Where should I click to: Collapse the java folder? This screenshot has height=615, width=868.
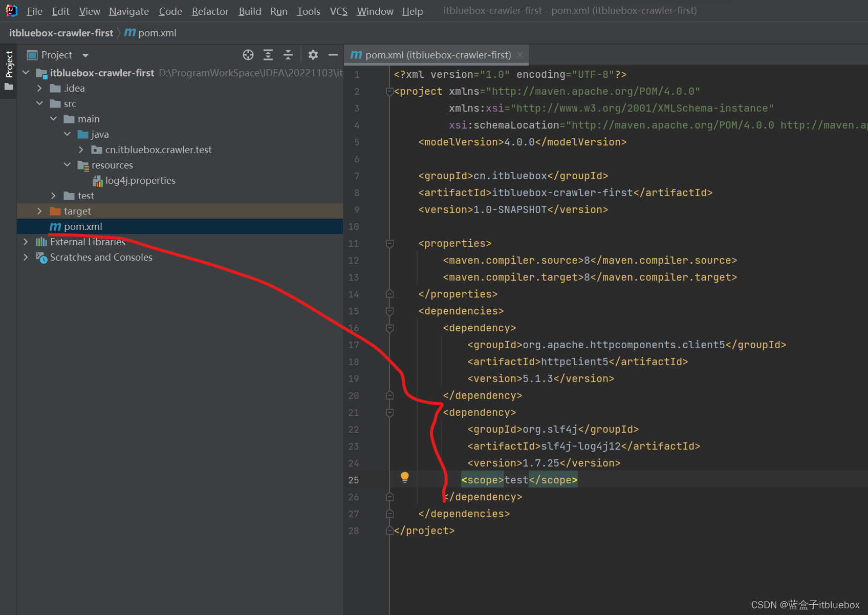point(68,134)
